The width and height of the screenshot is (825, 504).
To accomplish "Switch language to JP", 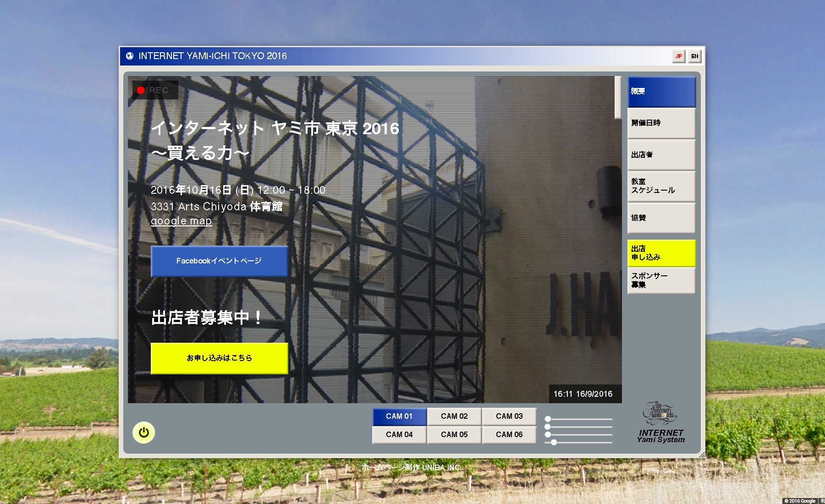I will click(x=678, y=56).
